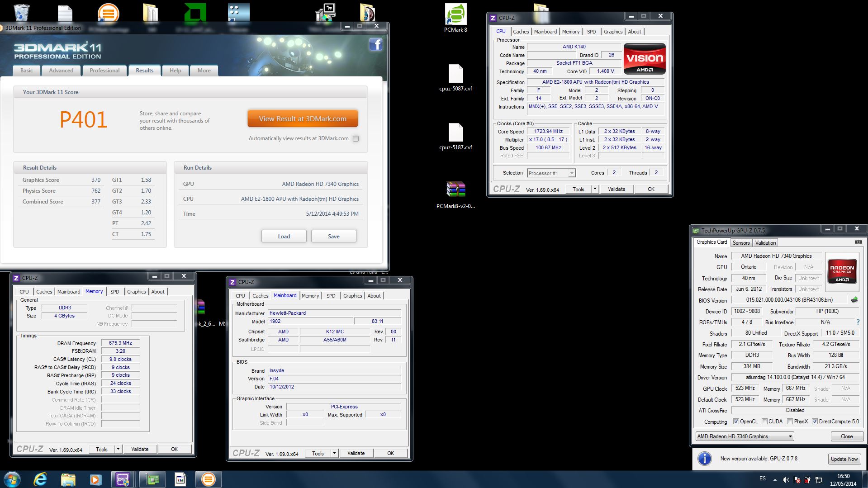
Task: Select the Validation tab in GPU-Z
Action: pyautogui.click(x=765, y=243)
